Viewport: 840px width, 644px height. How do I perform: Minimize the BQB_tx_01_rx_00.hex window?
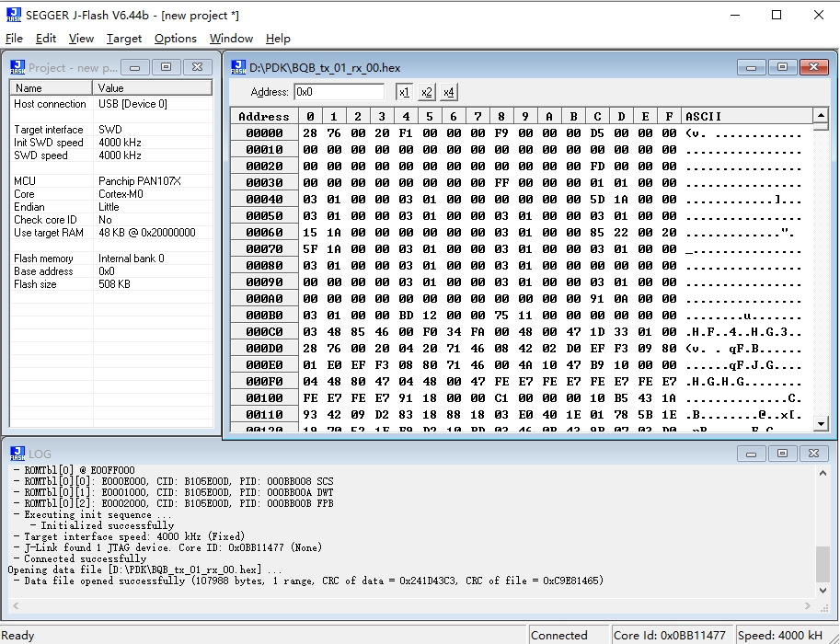pyautogui.click(x=751, y=67)
